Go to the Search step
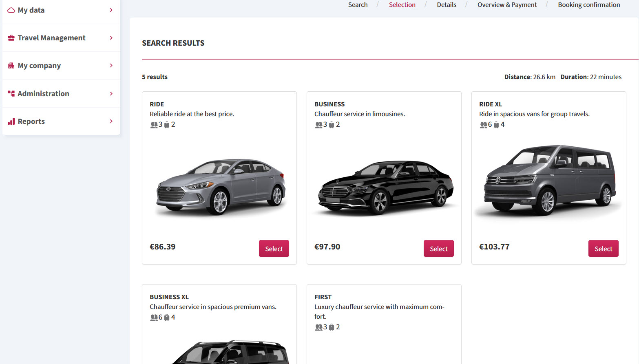Viewport: 639px width, 364px height. point(358,5)
